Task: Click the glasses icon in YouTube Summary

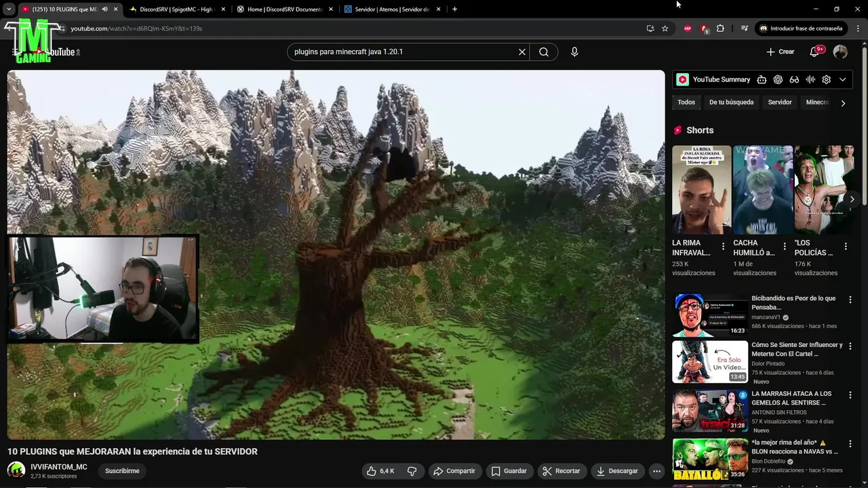Action: (x=794, y=79)
